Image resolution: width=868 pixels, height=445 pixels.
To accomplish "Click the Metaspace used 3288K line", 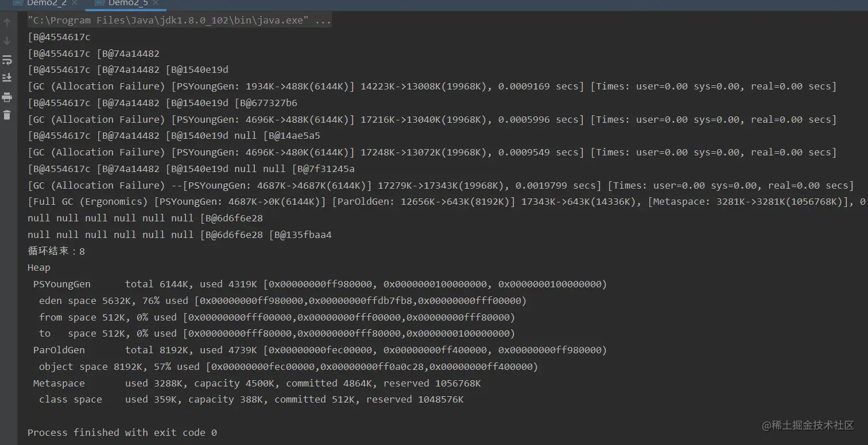I will coord(257,384).
